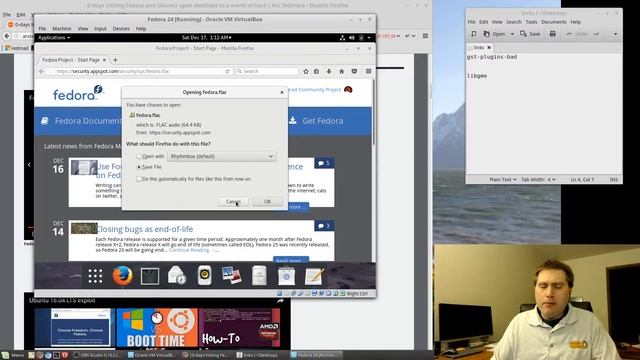
Task: Cancel the Opening fedora.flac dialog
Action: click(x=233, y=202)
